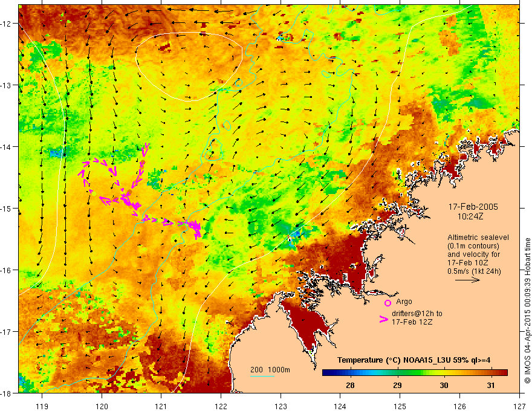Click the '0.5m/s (1kt 24h)' scale text
The height and width of the screenshot is (411, 532).
(474, 271)
